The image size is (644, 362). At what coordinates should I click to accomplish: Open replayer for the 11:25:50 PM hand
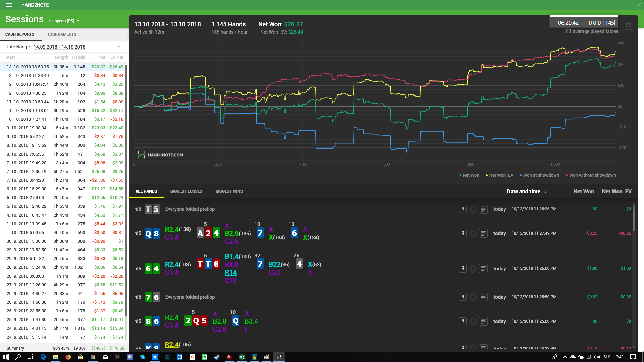[x=463, y=297]
